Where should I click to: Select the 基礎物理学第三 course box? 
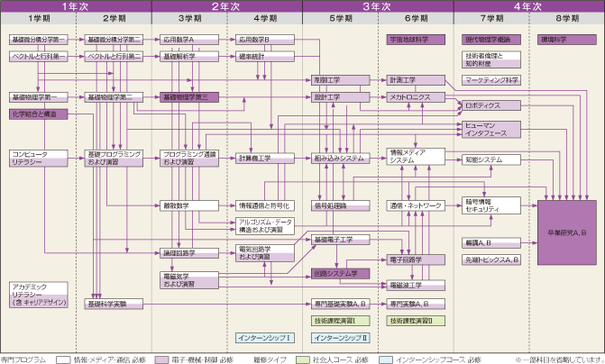(189, 97)
